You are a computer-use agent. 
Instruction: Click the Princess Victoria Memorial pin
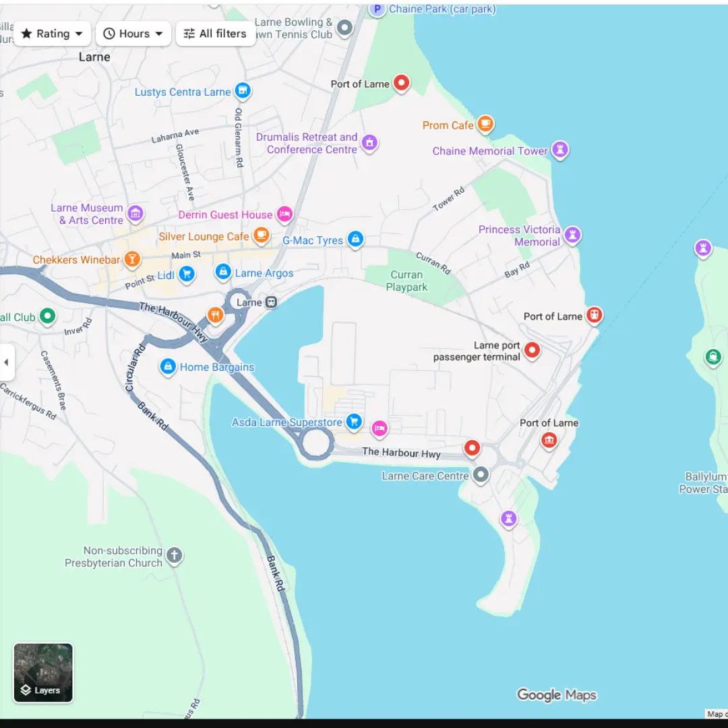click(572, 235)
